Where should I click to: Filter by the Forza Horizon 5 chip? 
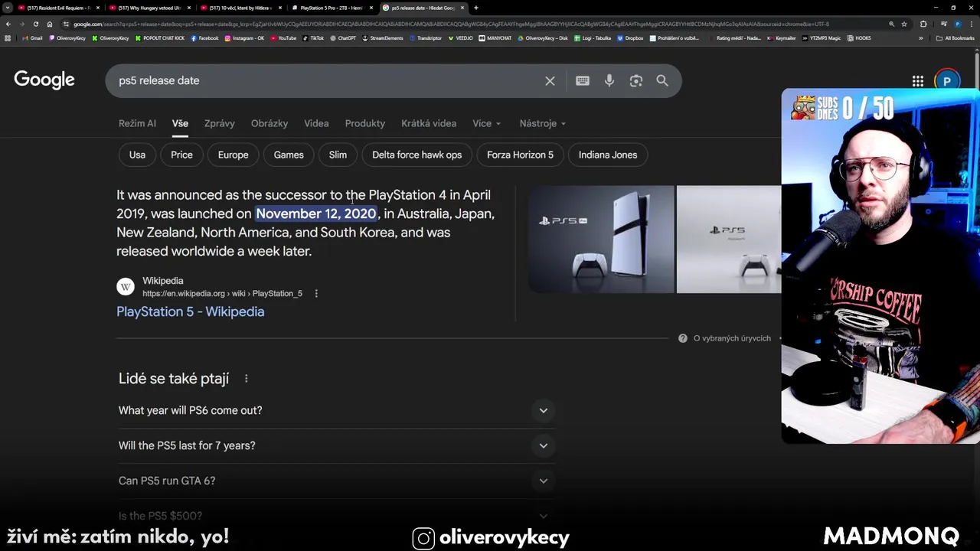(520, 155)
